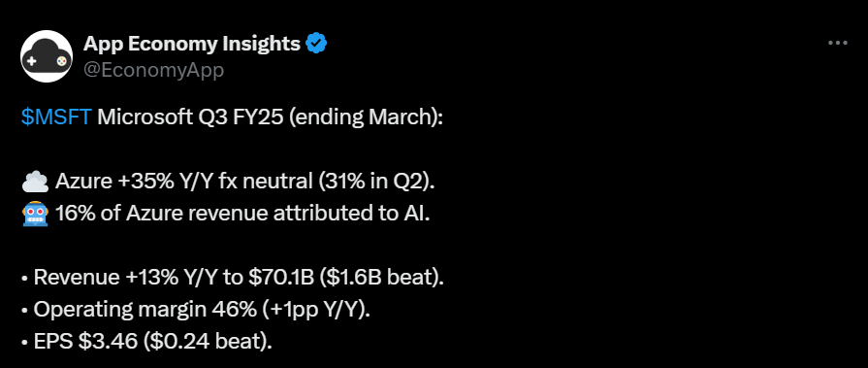Click the "EPS $3.46" text

tap(85, 341)
